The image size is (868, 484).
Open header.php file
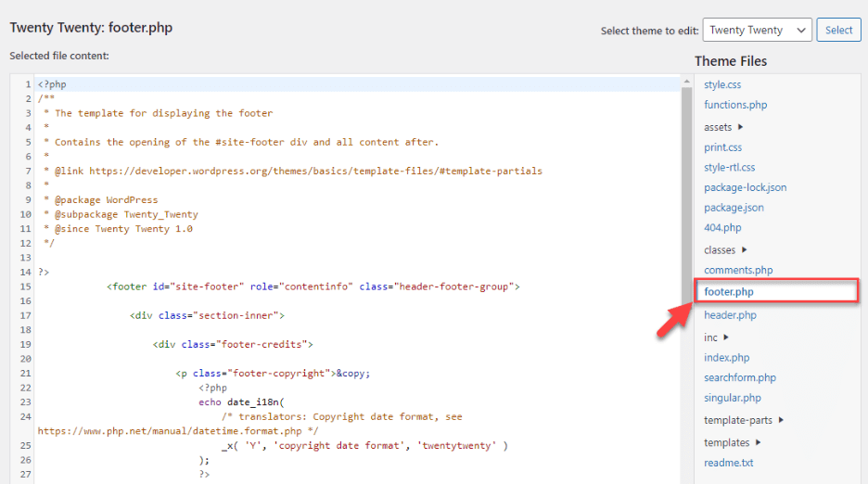coord(730,315)
